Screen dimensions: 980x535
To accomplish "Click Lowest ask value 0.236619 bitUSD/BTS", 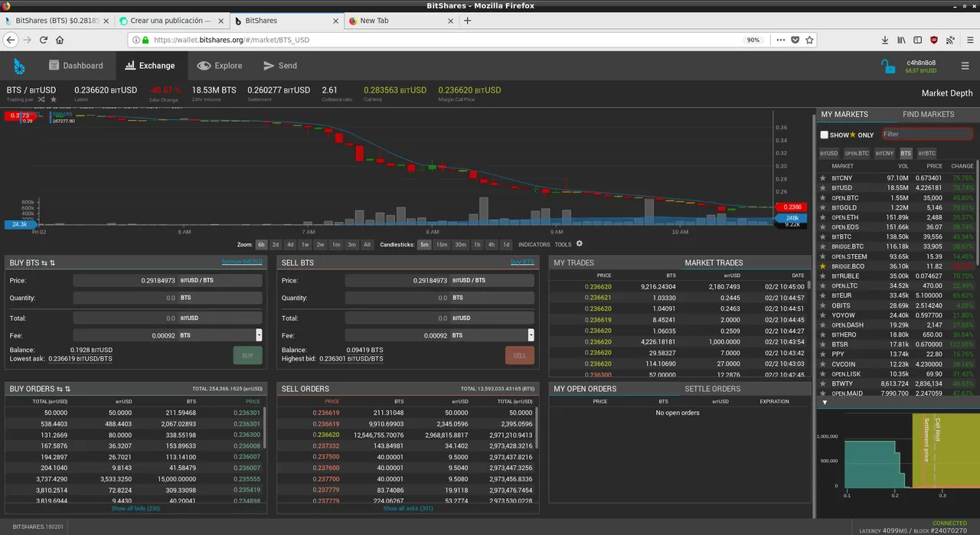I will (80, 358).
